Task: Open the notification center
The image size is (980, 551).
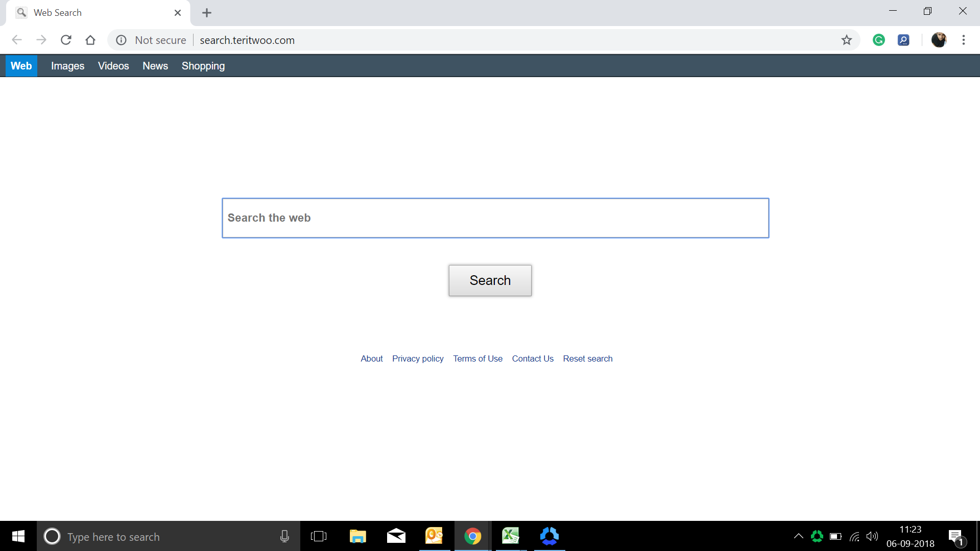Action: (955, 536)
